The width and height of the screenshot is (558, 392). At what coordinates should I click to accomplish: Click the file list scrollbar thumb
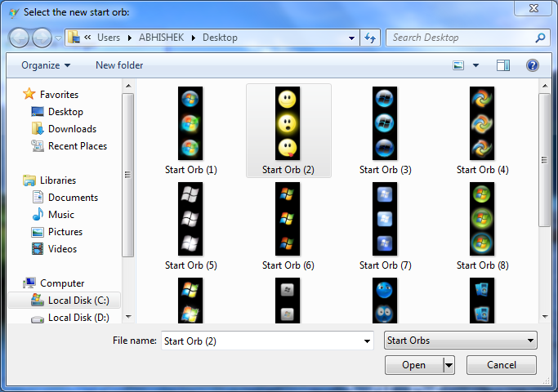544,160
